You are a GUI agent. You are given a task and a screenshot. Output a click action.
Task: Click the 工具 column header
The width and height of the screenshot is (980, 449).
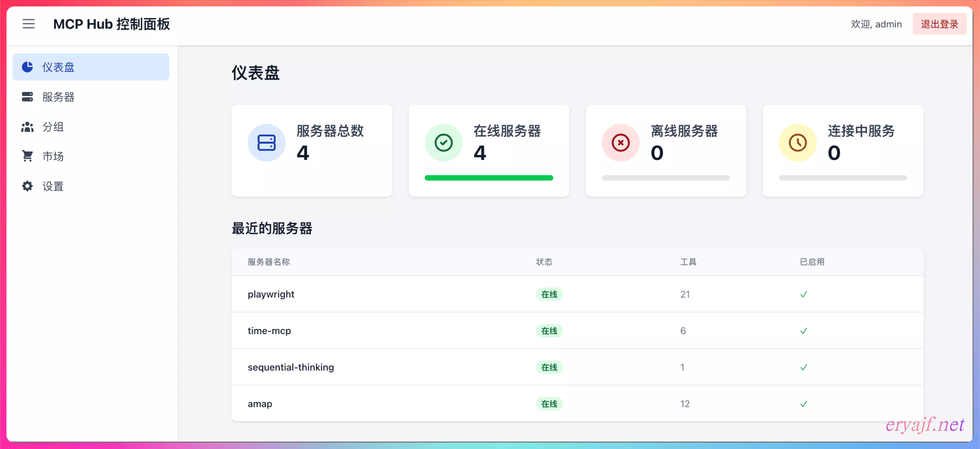pyautogui.click(x=688, y=262)
